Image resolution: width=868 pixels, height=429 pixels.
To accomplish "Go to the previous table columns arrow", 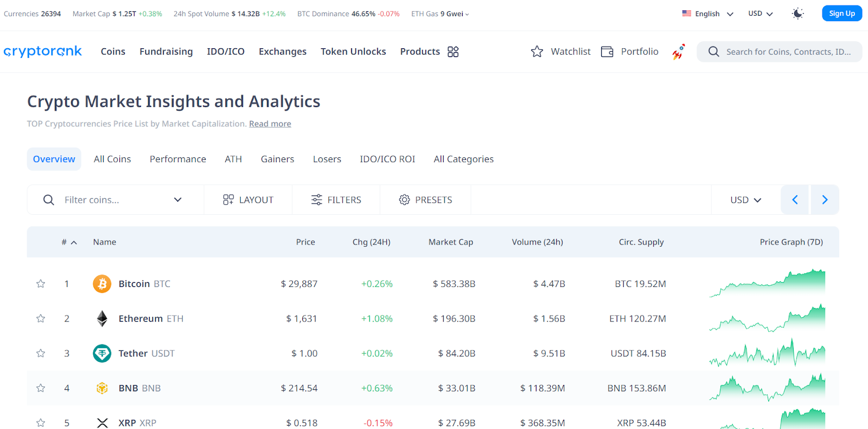I will pyautogui.click(x=795, y=200).
